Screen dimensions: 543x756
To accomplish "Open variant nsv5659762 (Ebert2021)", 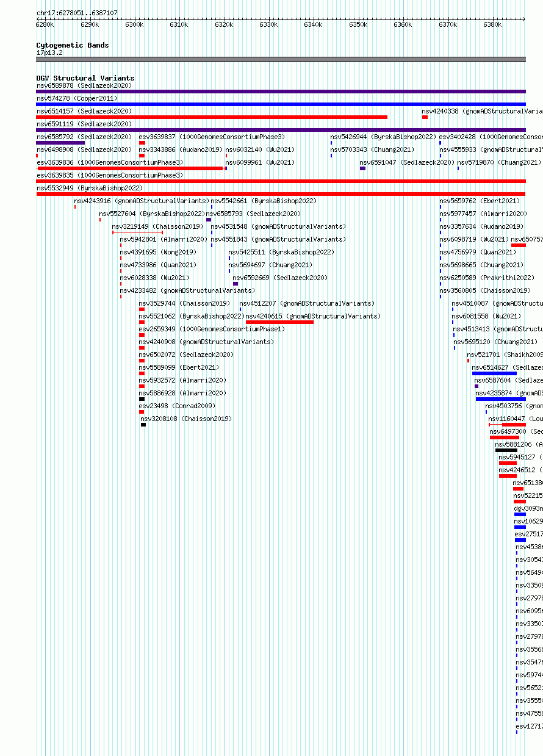I will 480,201.
